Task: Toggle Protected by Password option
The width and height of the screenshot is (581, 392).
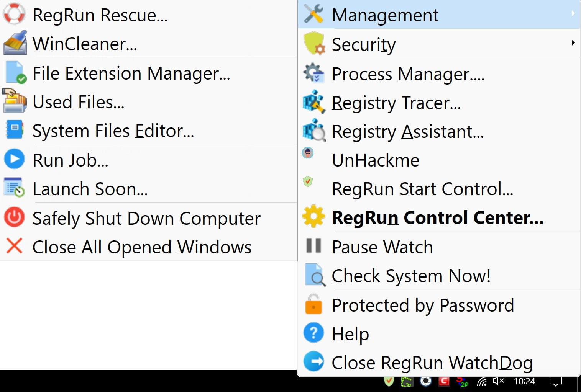Action: coord(439,305)
